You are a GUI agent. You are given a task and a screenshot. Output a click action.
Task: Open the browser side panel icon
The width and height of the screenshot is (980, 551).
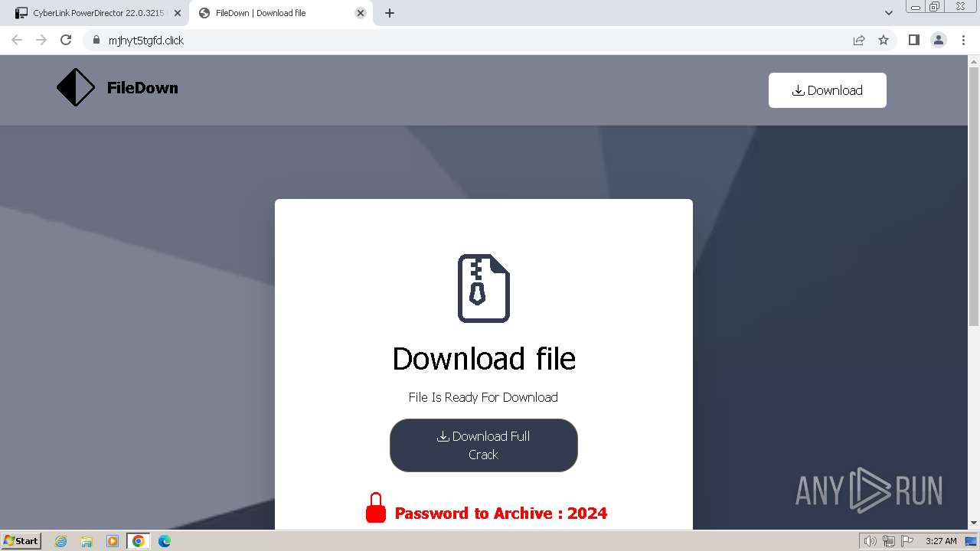pos(913,40)
